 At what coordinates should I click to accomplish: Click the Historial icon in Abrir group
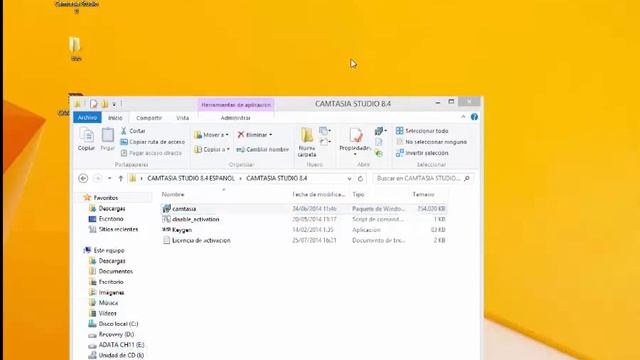[x=379, y=153]
